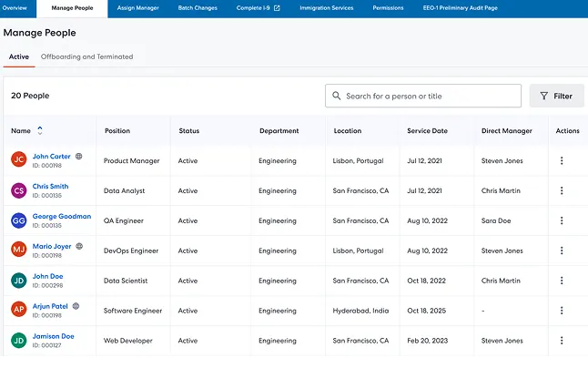Open actions menu for Chris Smith row

click(562, 191)
